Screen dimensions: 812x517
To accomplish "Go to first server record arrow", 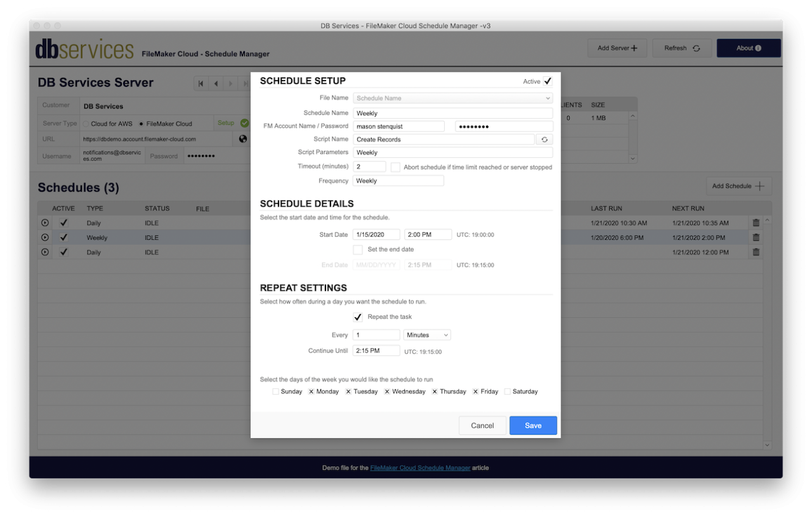I will coord(201,84).
